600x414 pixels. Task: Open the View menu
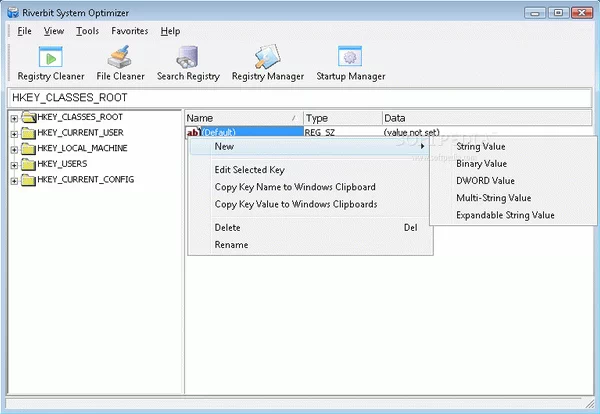click(54, 31)
